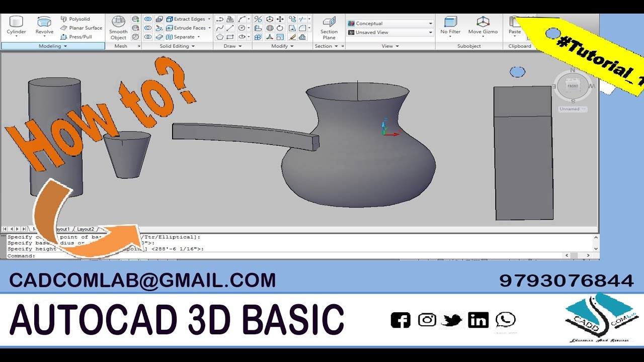Pick the Move tool in Modify panel
Screen dimensions: 644x362
point(280,19)
